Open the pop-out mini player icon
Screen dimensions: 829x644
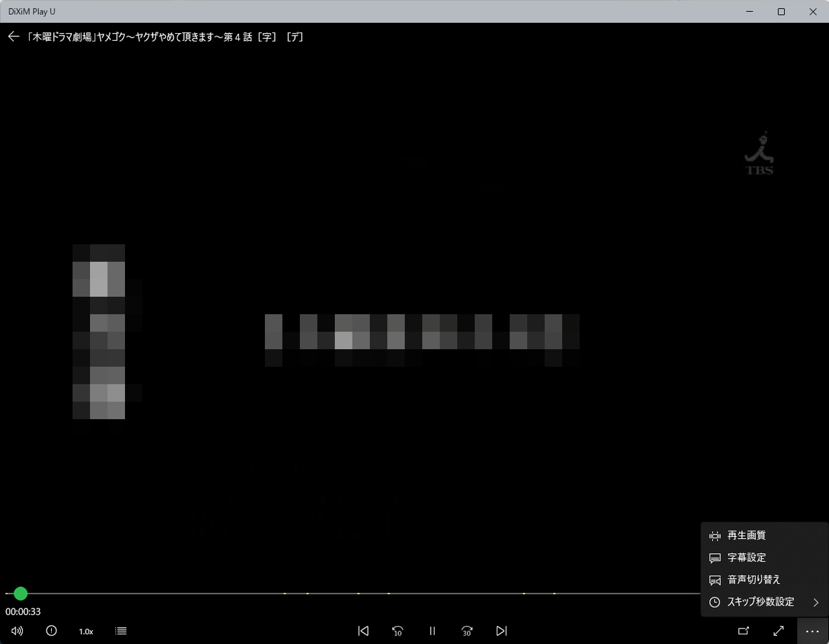pyautogui.click(x=744, y=631)
